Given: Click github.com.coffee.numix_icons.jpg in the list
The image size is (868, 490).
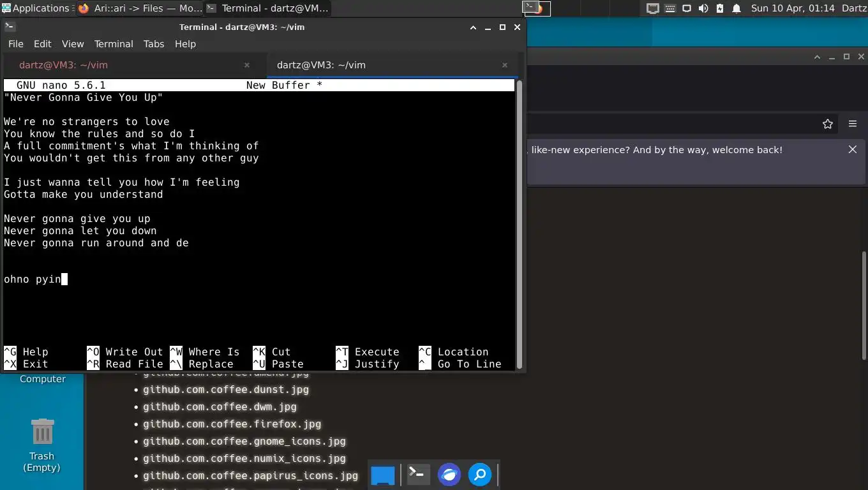Looking at the screenshot, I should pos(244,458).
